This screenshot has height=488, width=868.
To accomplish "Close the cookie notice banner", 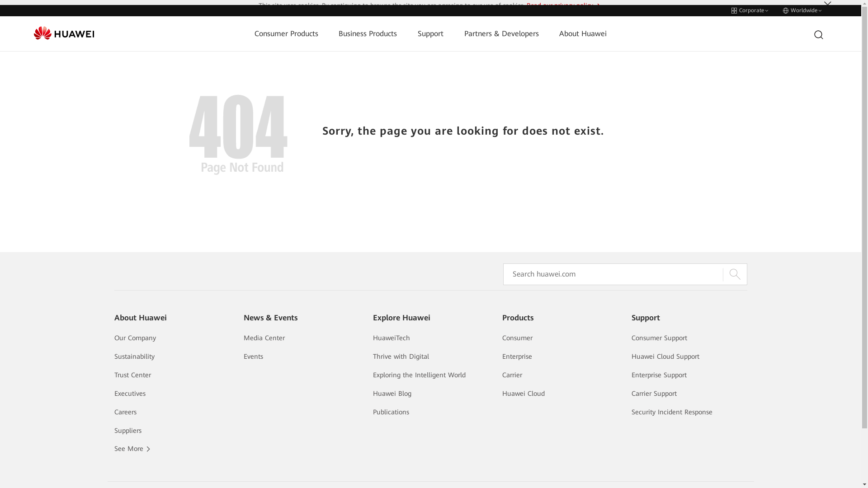I will point(827,4).
